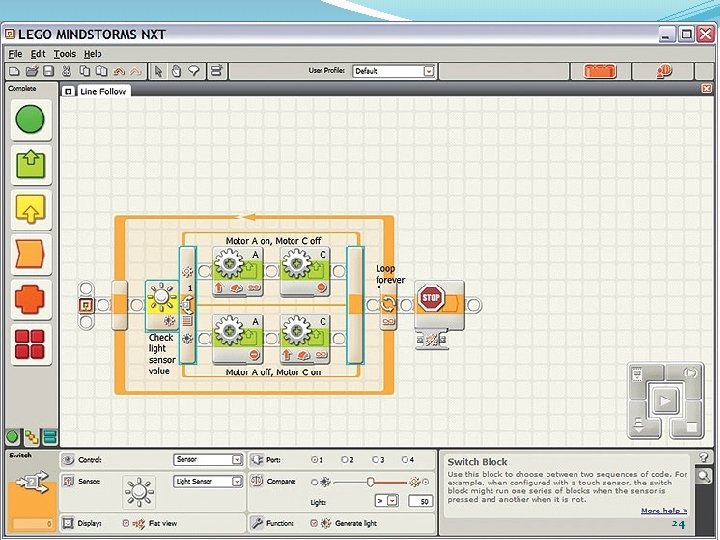The image size is (720, 540).
Task: Select the pointer tool in the toolbar
Action: tap(156, 71)
